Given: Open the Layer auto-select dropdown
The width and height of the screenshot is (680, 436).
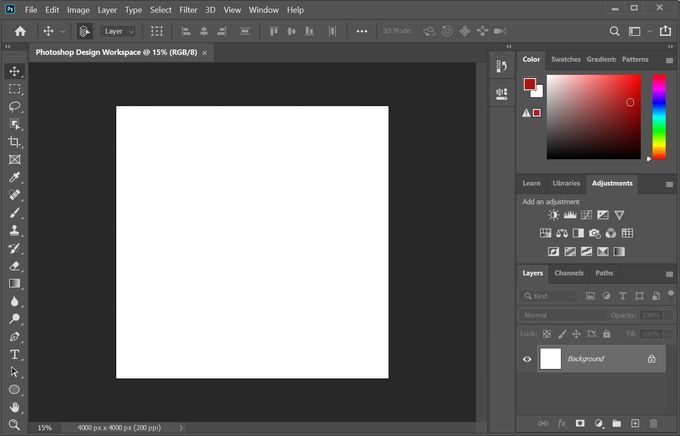Looking at the screenshot, I should (x=119, y=31).
